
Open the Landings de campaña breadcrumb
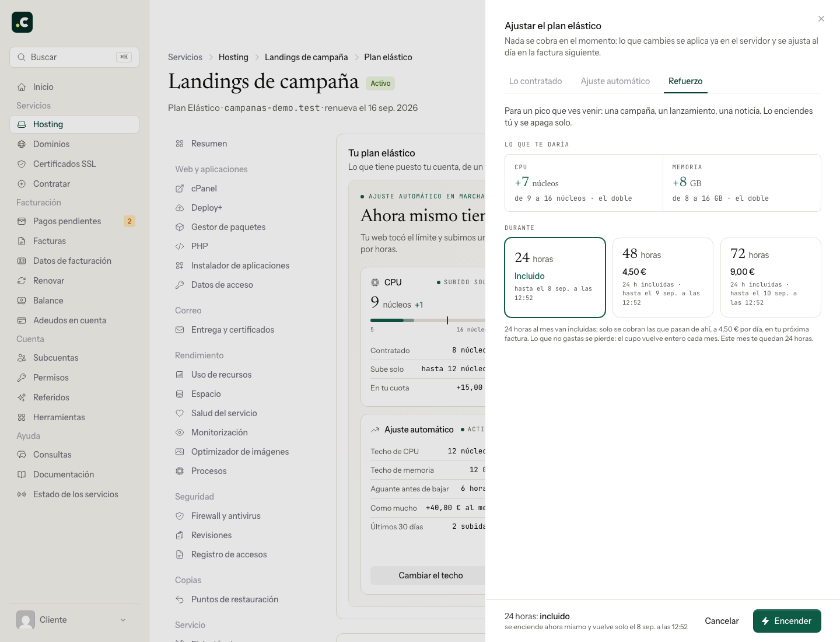(x=306, y=57)
